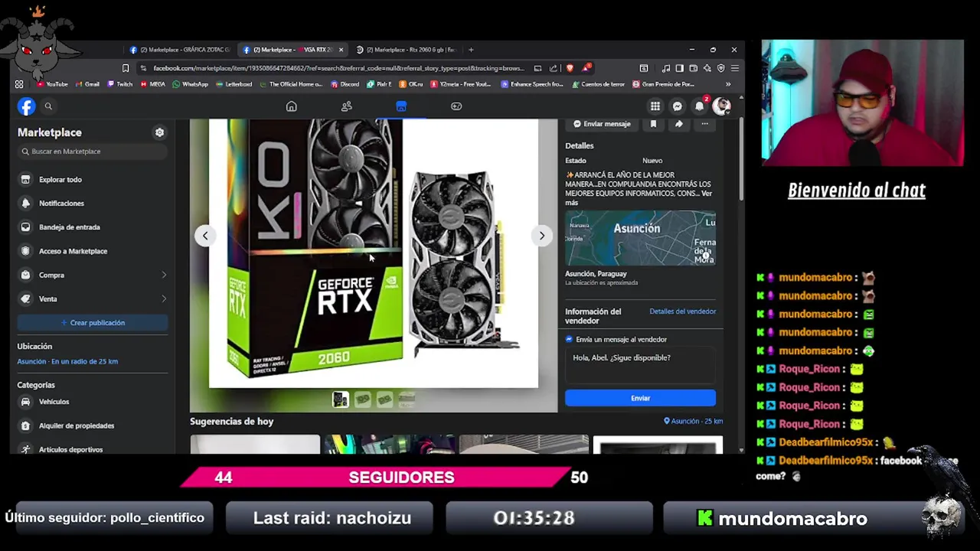Open Explorar todo in sidebar
Screen dimensions: 980x551
[x=93, y=179]
